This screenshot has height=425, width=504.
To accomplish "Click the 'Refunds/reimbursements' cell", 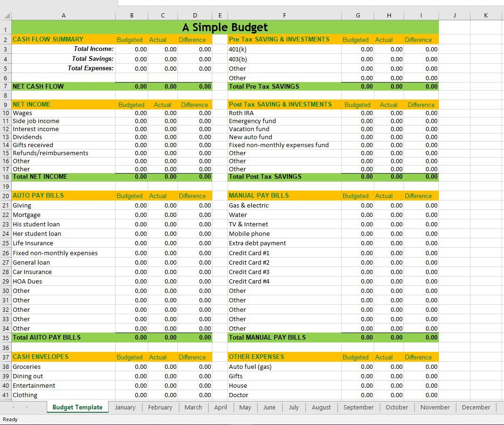I will [63, 153].
